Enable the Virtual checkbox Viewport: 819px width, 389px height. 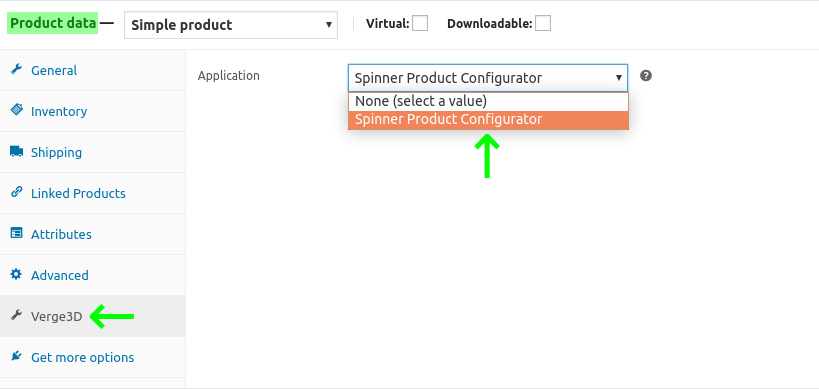pyautogui.click(x=420, y=23)
